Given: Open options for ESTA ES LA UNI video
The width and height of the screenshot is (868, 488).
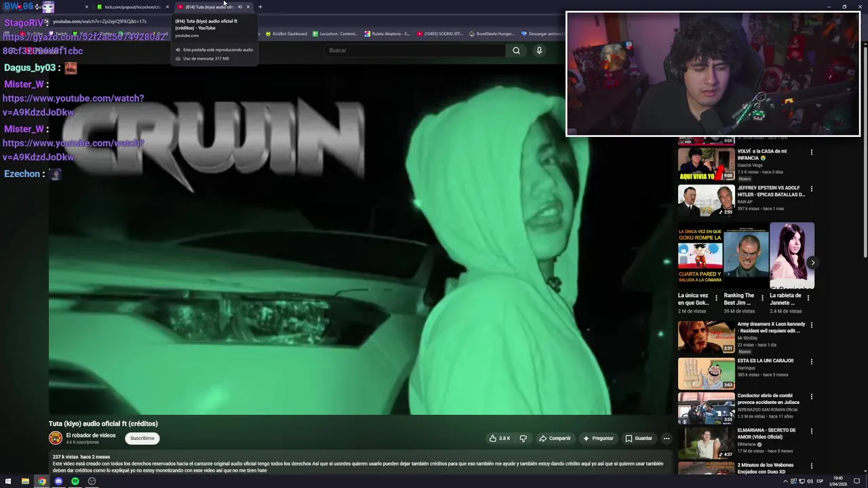Looking at the screenshot, I should tap(811, 361).
